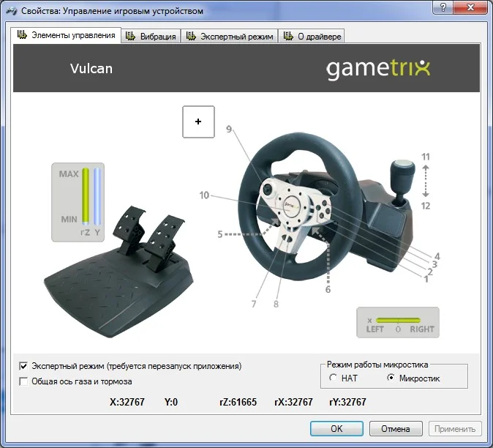This screenshot has height=448, width=493.
Task: Switch to the Вибрация tab
Action: 151,36
